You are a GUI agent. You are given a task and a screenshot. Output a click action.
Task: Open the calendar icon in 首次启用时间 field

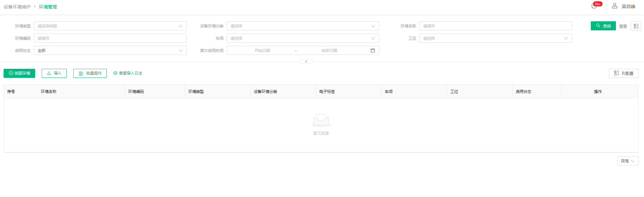pyautogui.click(x=373, y=50)
